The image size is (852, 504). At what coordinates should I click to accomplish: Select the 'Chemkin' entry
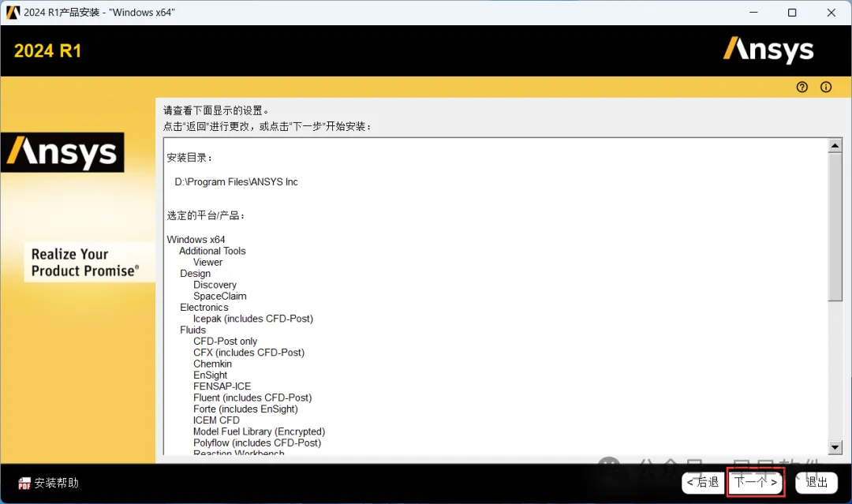coord(212,364)
